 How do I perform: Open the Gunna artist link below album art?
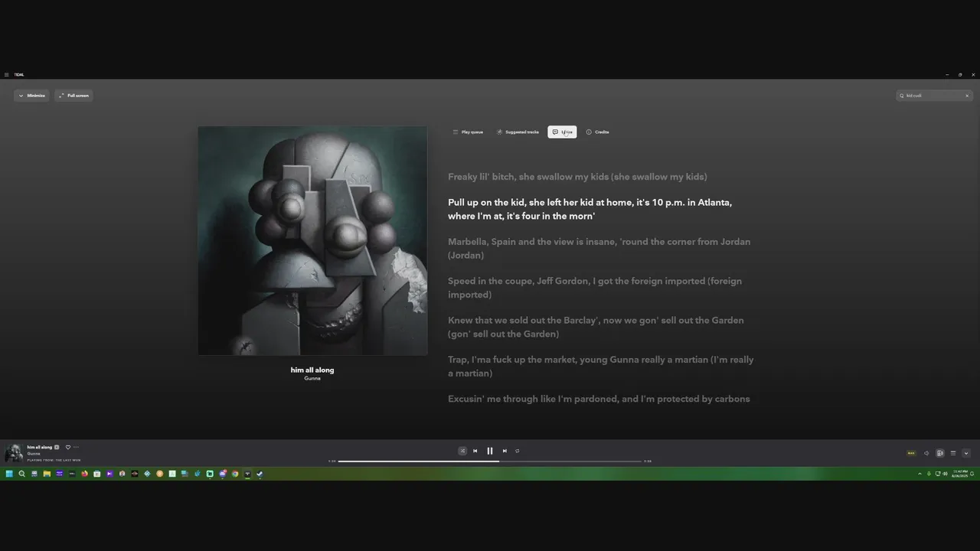312,378
